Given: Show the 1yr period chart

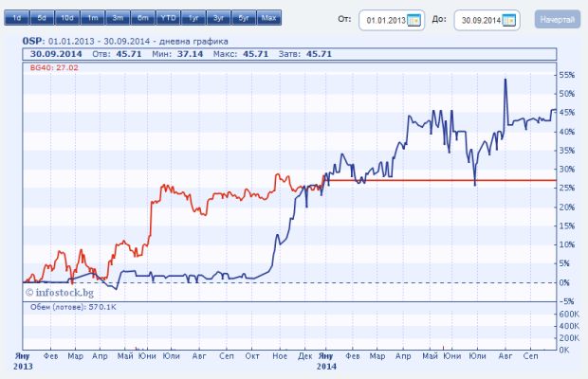Looking at the screenshot, I should coord(193,18).
